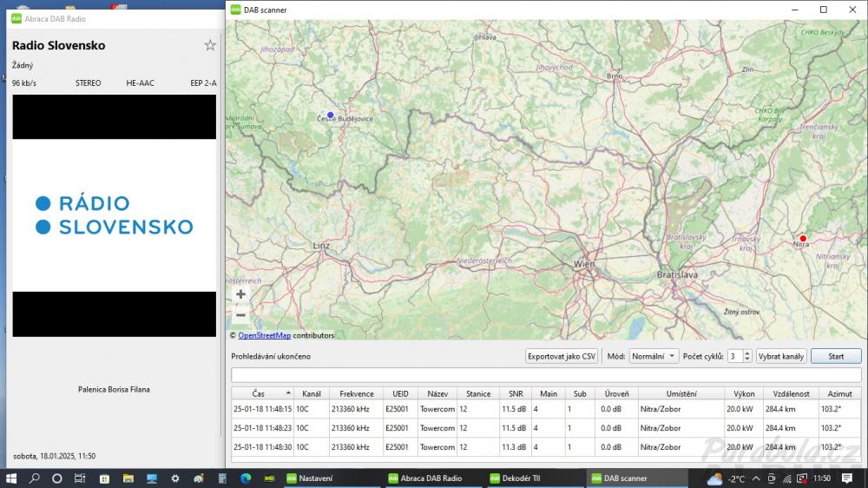Click the red transmitter marker at Nitra
This screenshot has width=868, height=488.
click(x=803, y=238)
